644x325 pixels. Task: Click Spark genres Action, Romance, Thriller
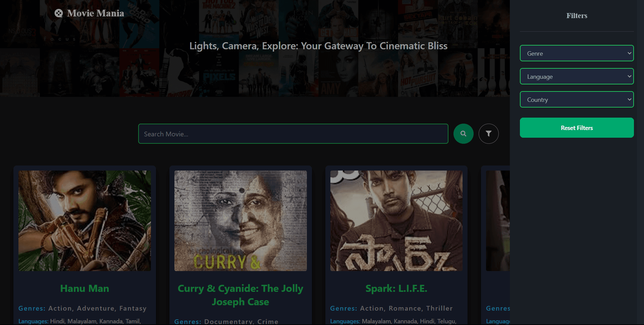tap(391, 308)
